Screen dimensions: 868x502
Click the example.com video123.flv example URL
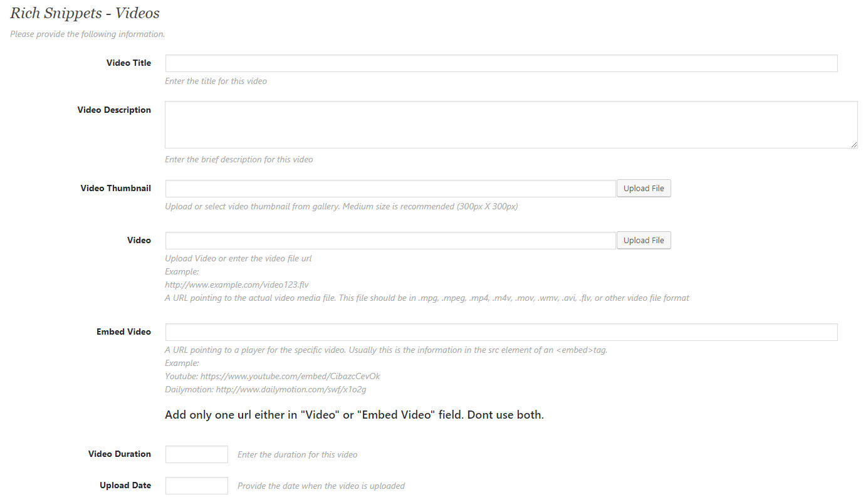pyautogui.click(x=237, y=285)
